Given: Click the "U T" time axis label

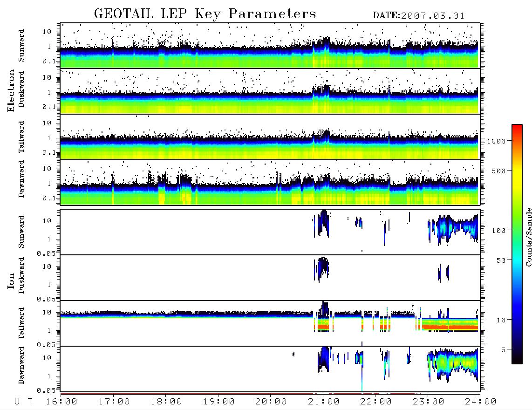Looking at the screenshot, I should pos(23,402).
